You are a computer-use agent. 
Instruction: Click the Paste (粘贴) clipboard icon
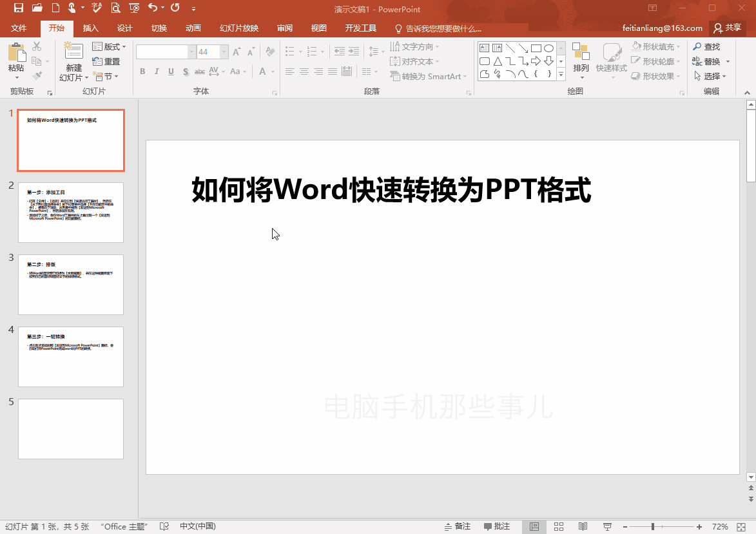(16, 53)
